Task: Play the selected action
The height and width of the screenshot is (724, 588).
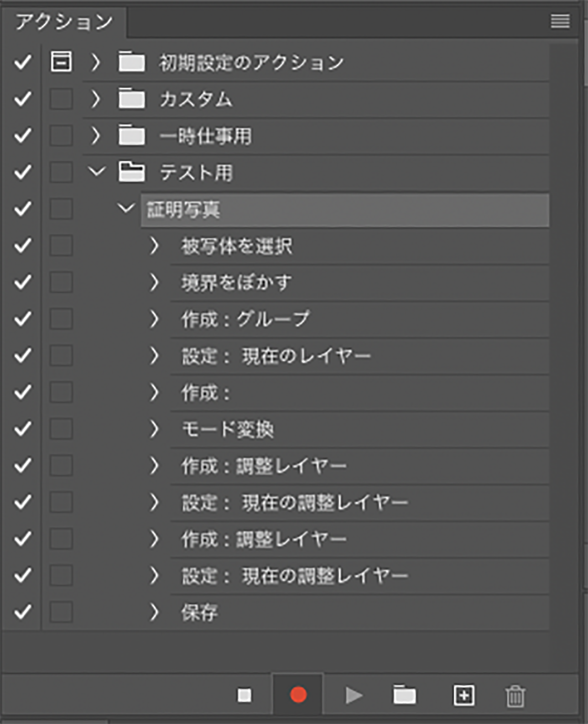Action: pos(354,695)
